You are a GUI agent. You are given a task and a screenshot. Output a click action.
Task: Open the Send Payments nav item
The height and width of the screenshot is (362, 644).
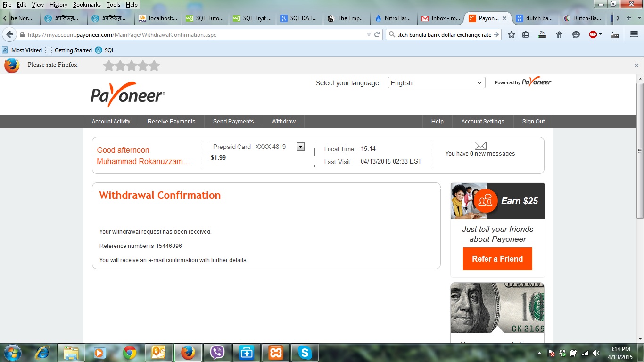coord(233,122)
